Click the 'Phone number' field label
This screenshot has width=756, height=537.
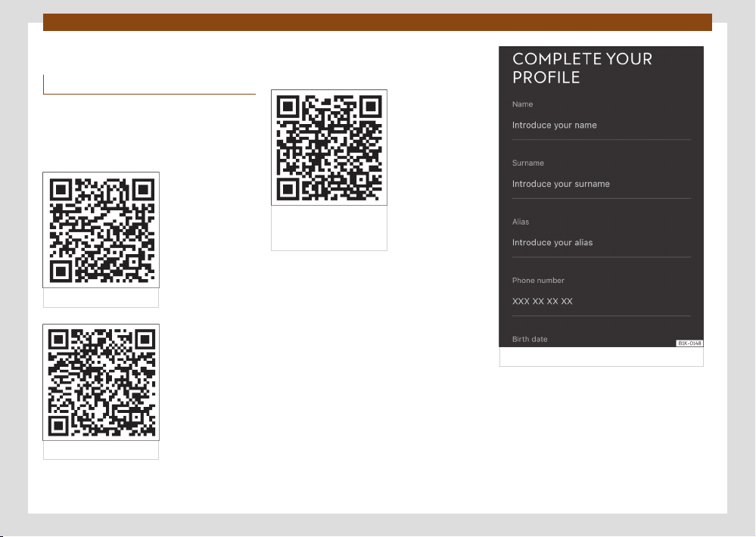(x=538, y=281)
